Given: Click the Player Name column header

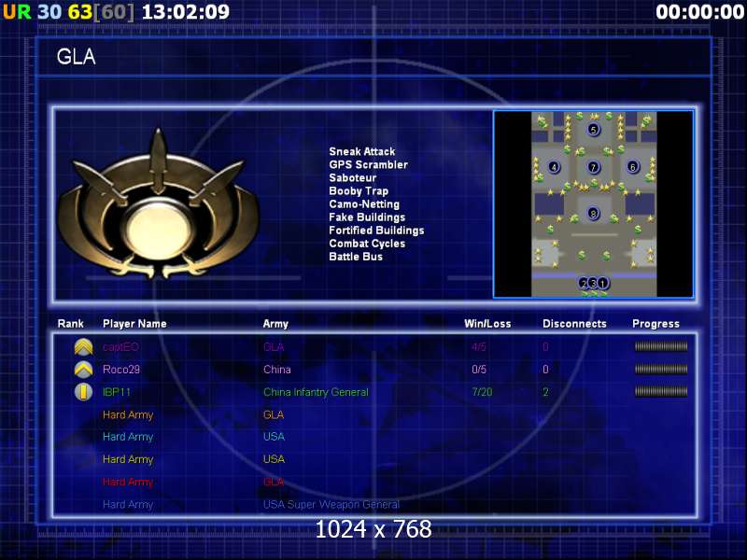Looking at the screenshot, I should (134, 324).
